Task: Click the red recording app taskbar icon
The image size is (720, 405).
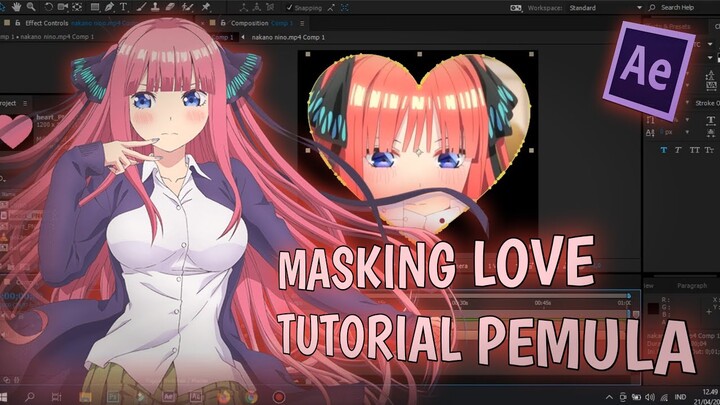Action: pos(279,397)
